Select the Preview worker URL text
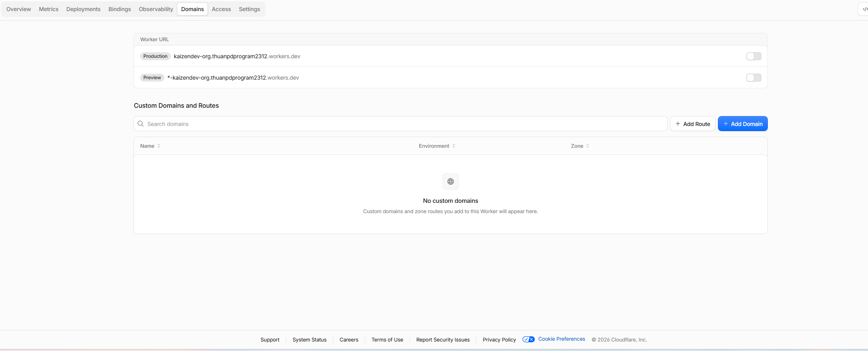Image resolution: width=868 pixels, height=351 pixels. click(233, 78)
